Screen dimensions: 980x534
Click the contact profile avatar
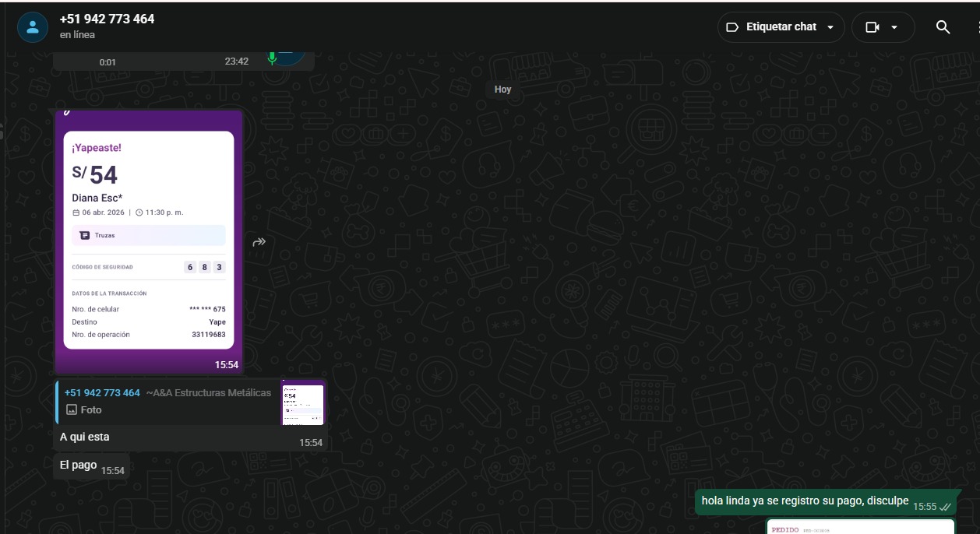(x=32, y=27)
